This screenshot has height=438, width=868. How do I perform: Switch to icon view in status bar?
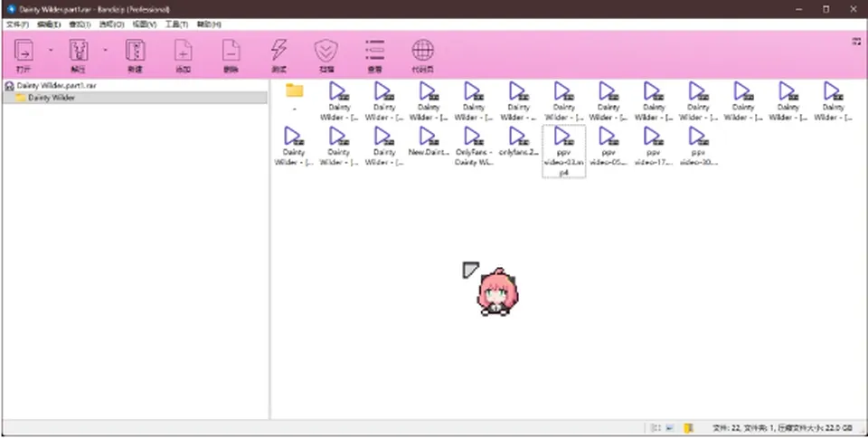click(670, 428)
